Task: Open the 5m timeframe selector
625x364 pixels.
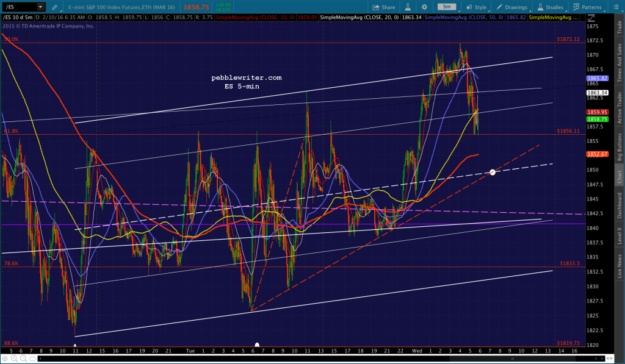Action: 447,7
